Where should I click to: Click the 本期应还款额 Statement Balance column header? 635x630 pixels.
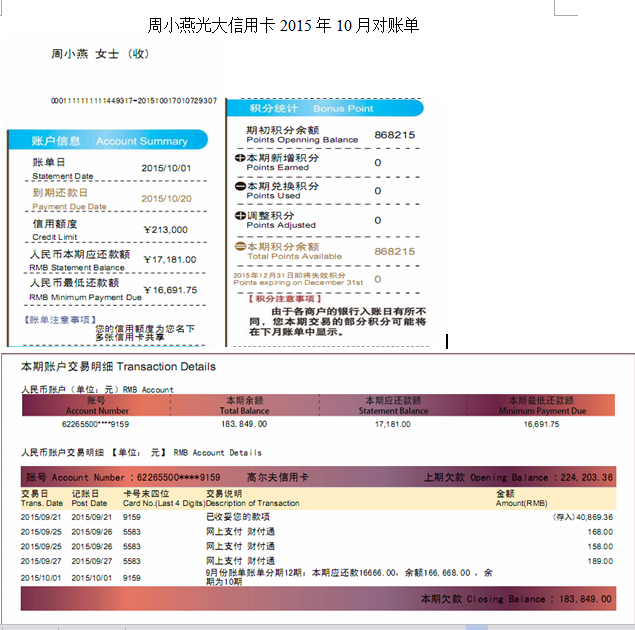click(393, 405)
